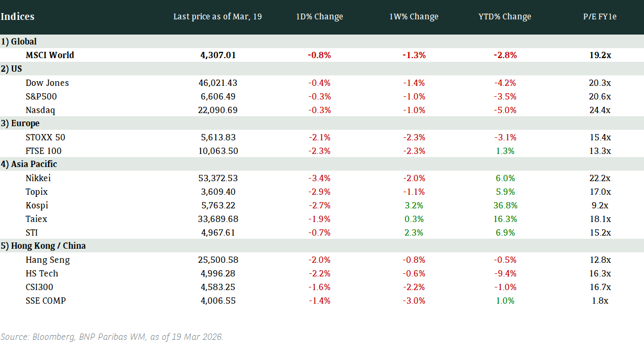This screenshot has width=644, height=344.
Task: Select the YTD% Change column header
Action: 505,17
